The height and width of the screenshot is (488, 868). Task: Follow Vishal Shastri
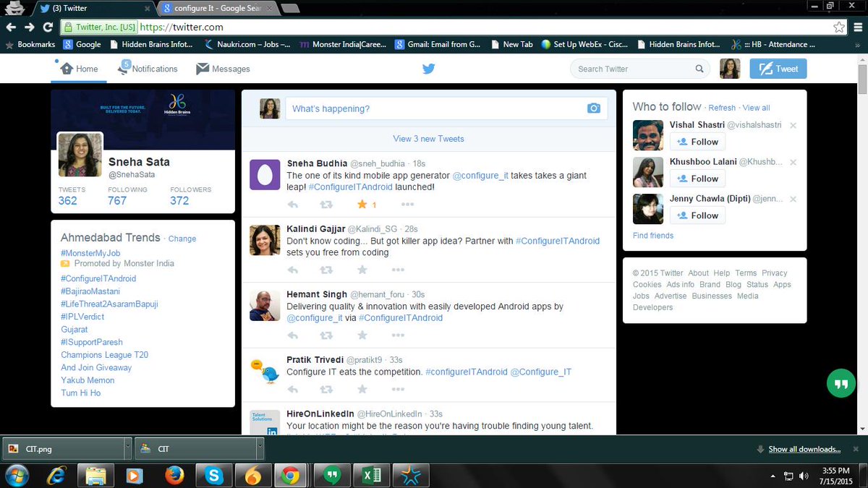click(697, 142)
